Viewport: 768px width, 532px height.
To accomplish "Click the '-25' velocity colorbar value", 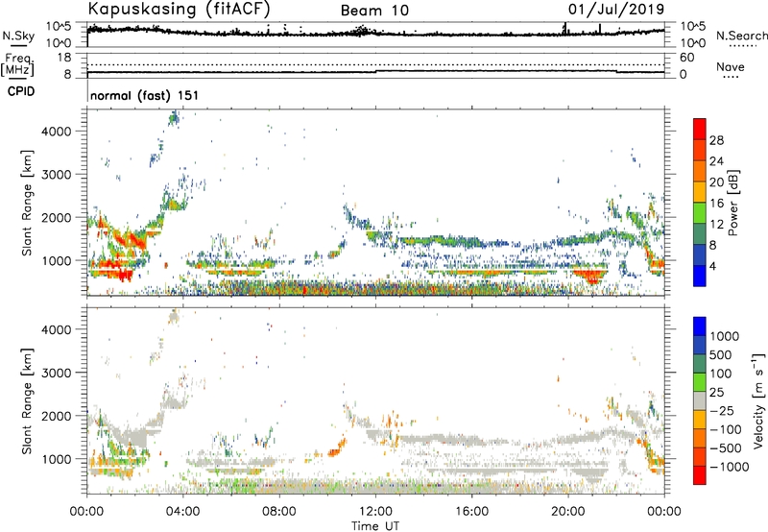I will coord(722,410).
